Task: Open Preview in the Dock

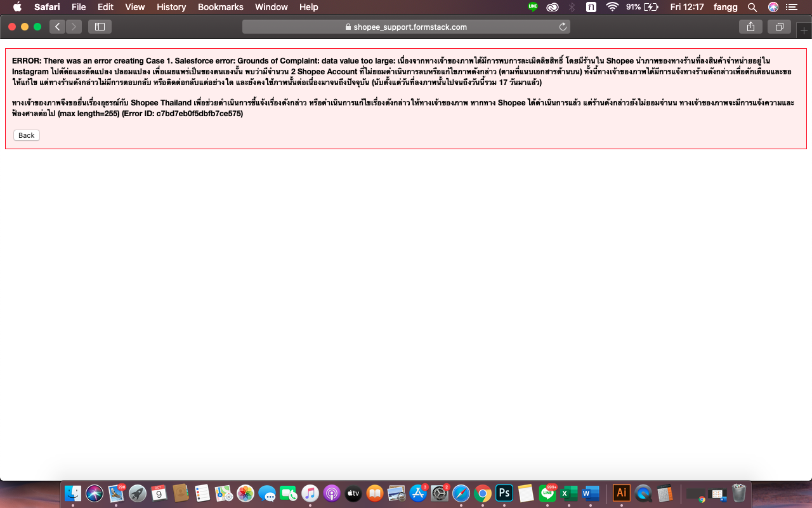Action: click(x=396, y=493)
